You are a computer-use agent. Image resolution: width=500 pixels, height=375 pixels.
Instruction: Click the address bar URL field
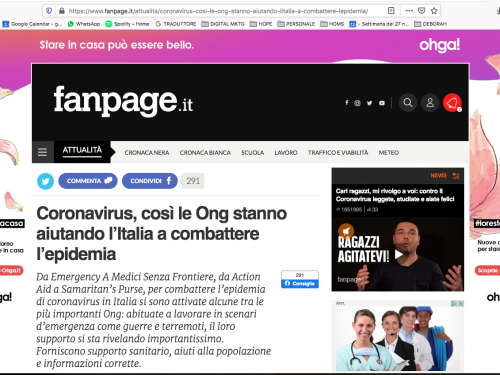point(218,11)
